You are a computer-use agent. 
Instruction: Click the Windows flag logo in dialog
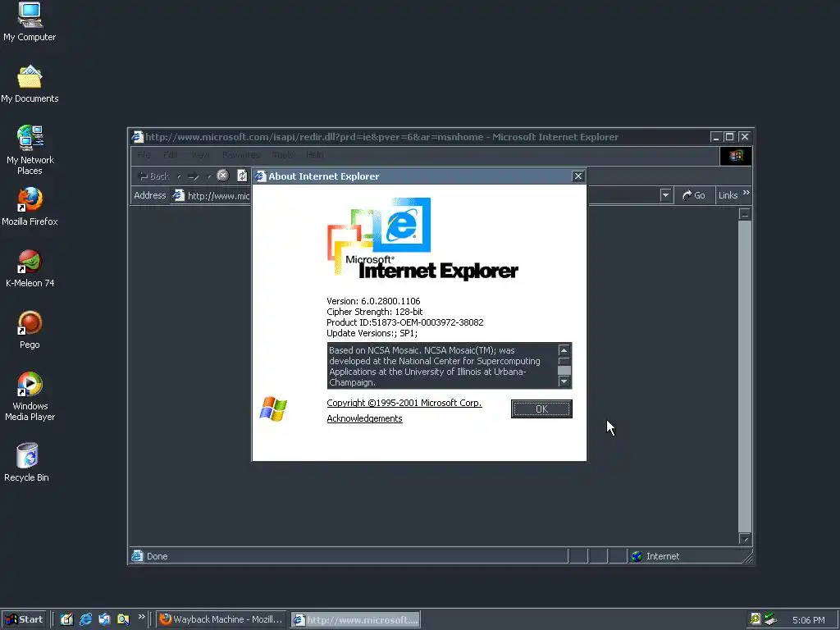[273, 409]
